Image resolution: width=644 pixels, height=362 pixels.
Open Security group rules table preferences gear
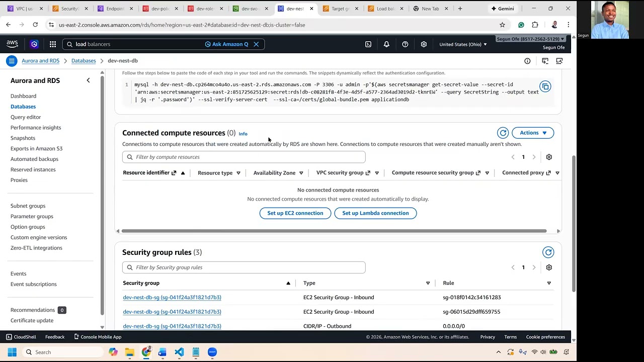pos(549,267)
